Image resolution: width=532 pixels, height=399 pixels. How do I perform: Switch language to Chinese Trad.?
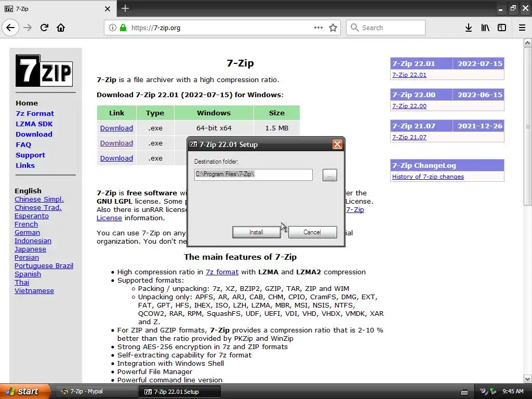pos(38,208)
